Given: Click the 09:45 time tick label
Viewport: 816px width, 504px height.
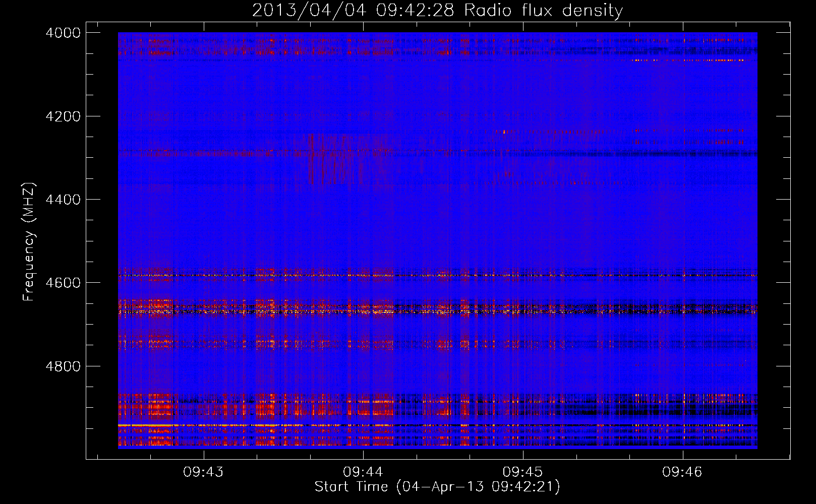Looking at the screenshot, I should click(x=523, y=472).
